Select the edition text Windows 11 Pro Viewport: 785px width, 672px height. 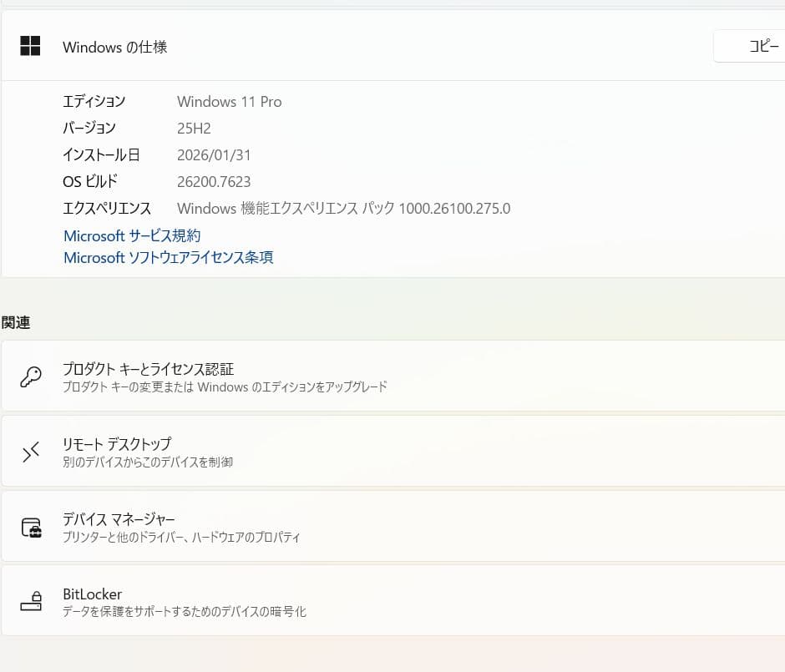[x=229, y=101]
